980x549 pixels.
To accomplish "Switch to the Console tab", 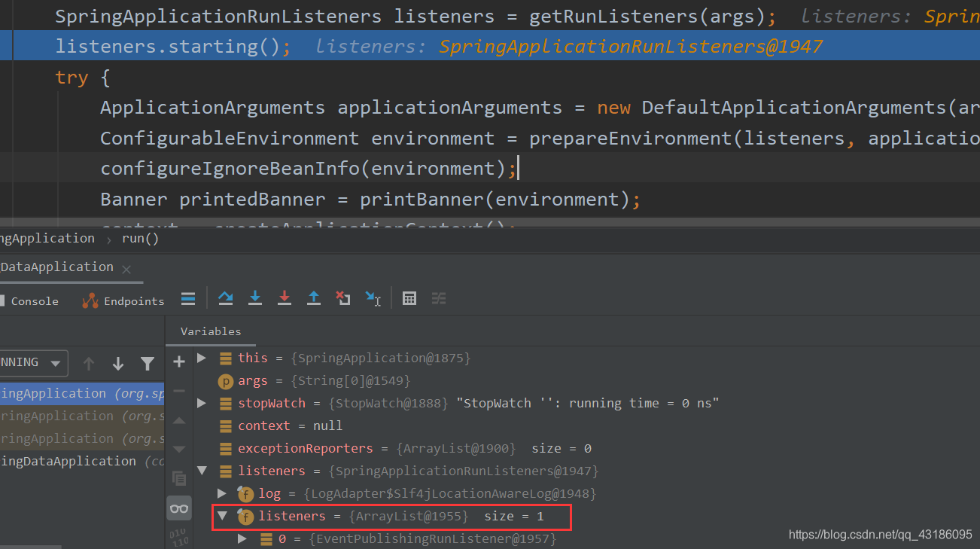I will (29, 300).
